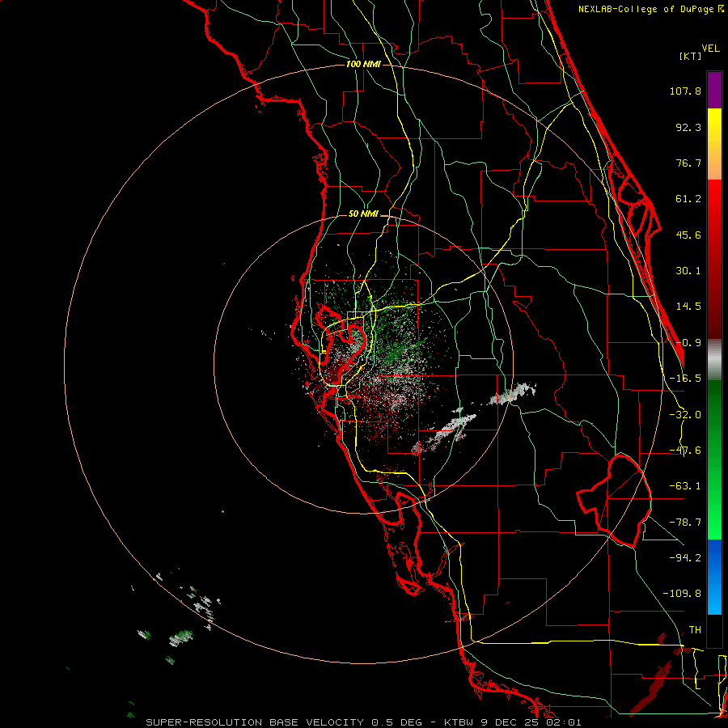Pick the blue band of velocity scale

714,577
